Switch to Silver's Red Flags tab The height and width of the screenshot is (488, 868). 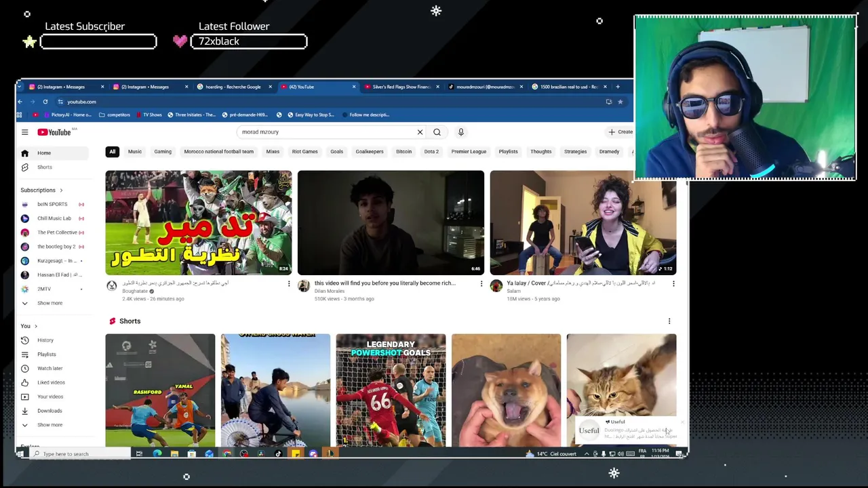tap(401, 87)
